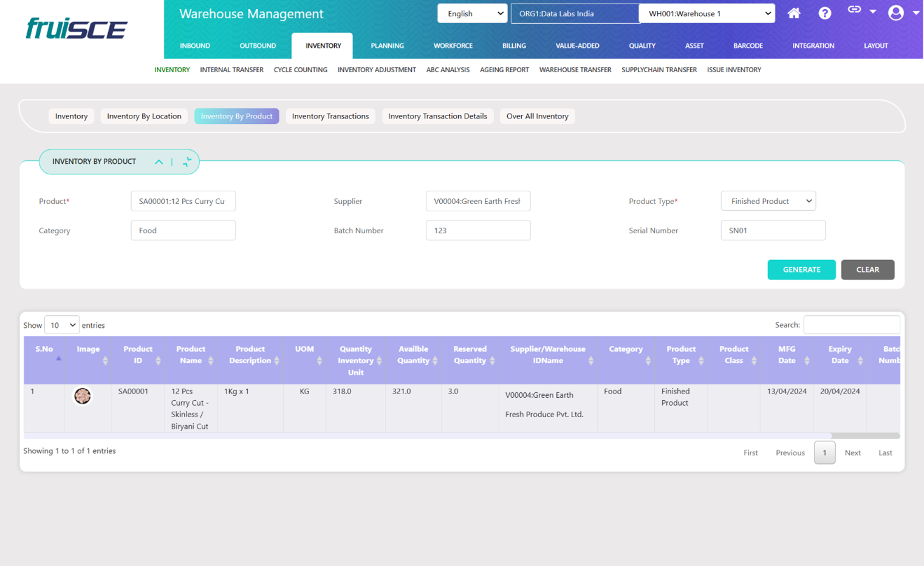Click the table horizontal scrollbar

[864, 435]
